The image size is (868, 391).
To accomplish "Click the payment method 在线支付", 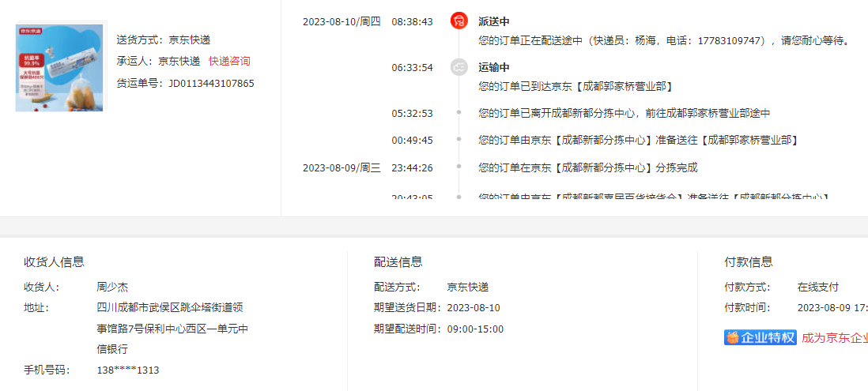I will (817, 288).
